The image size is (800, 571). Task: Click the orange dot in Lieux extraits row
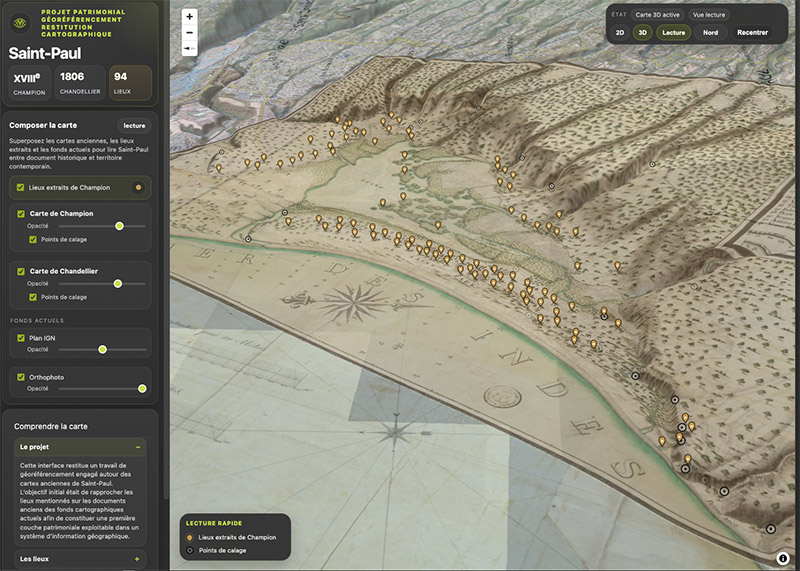(138, 187)
